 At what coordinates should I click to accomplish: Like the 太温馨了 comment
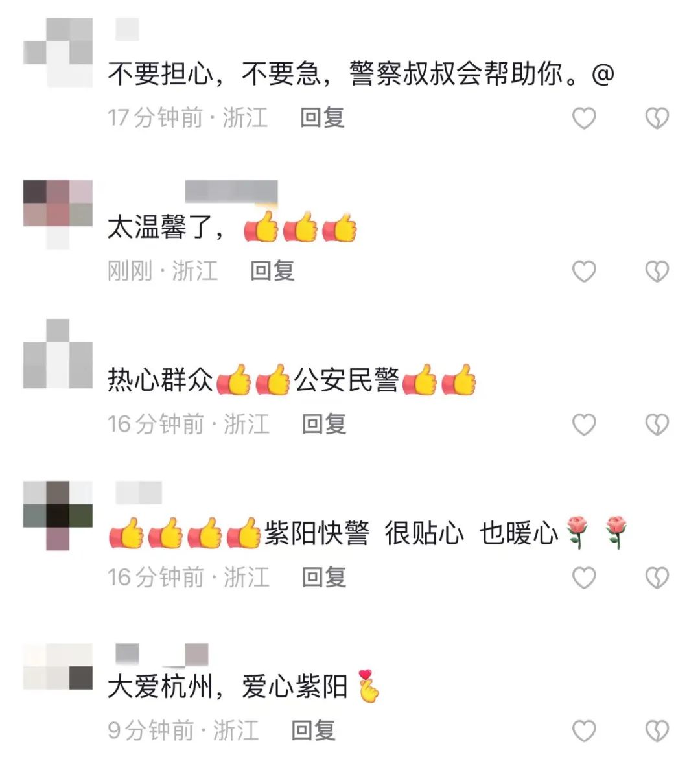pos(584,271)
